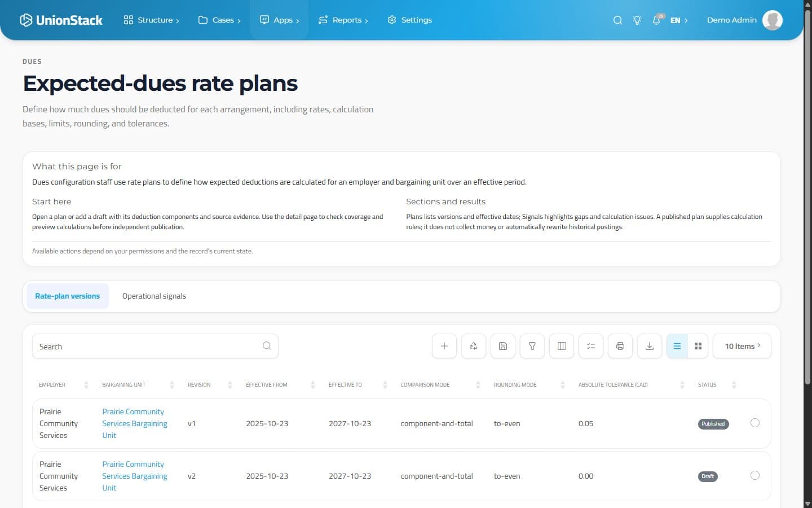Open Prairie Community Services Bargaining Unit link in v2 row
The width and height of the screenshot is (812, 508).
click(135, 476)
